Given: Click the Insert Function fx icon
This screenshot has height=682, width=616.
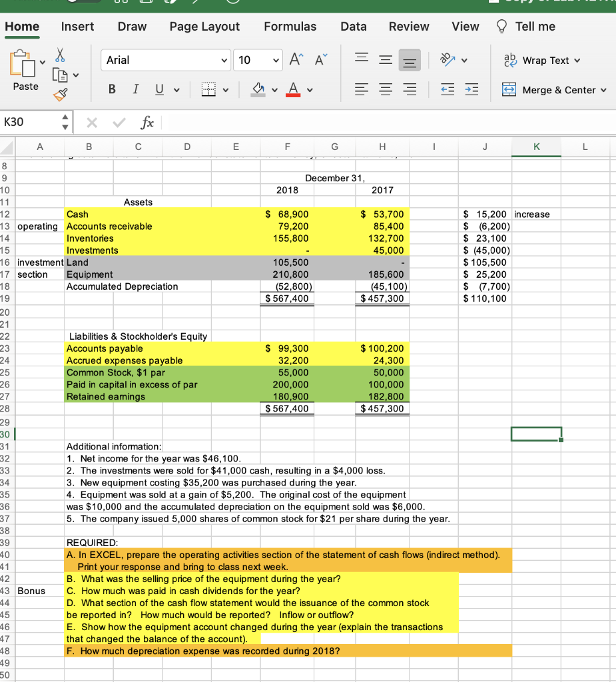Looking at the screenshot, I should pos(147,123).
